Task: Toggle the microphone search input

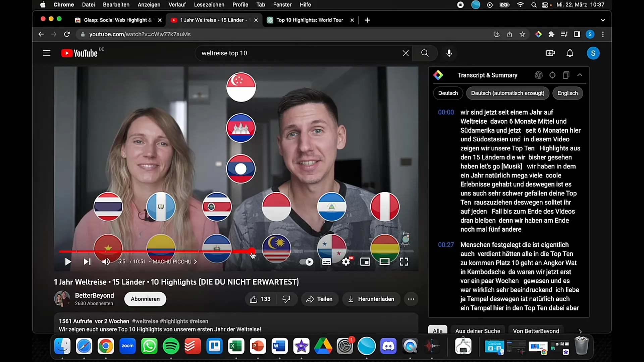Action: (449, 53)
